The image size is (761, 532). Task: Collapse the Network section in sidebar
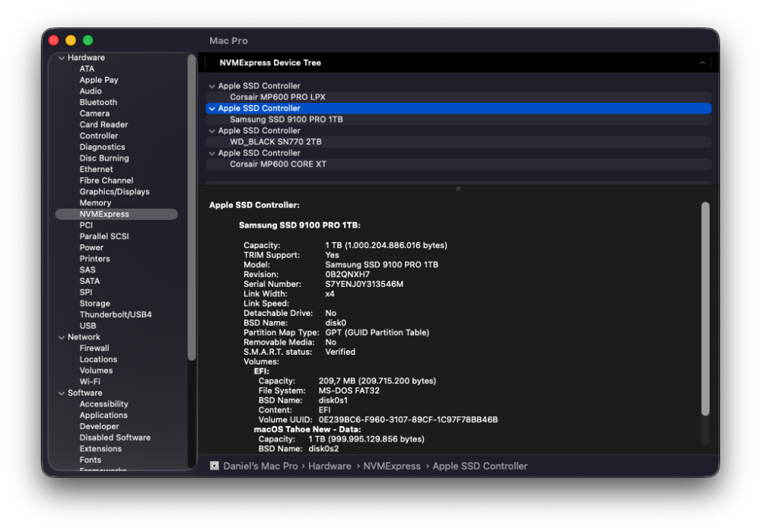[x=62, y=337]
